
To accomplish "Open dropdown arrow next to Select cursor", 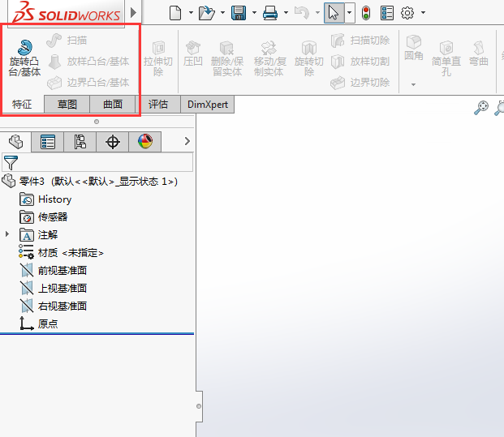I will pos(350,13).
